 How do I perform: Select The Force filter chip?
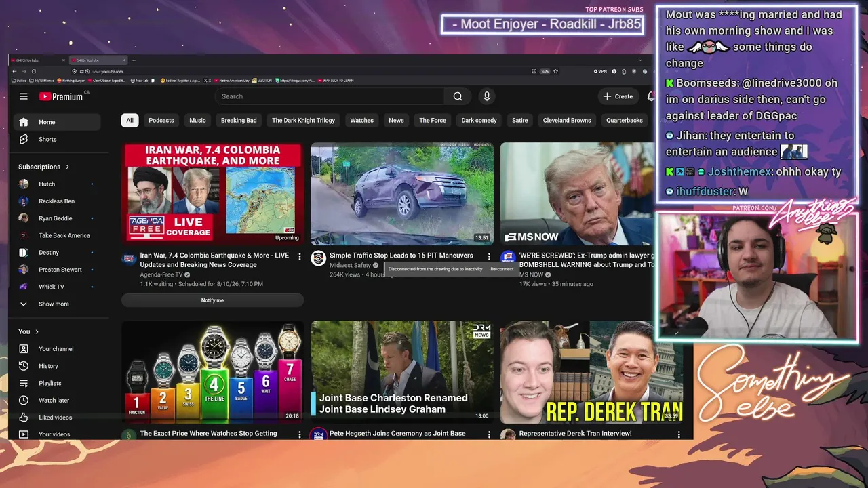(433, 121)
